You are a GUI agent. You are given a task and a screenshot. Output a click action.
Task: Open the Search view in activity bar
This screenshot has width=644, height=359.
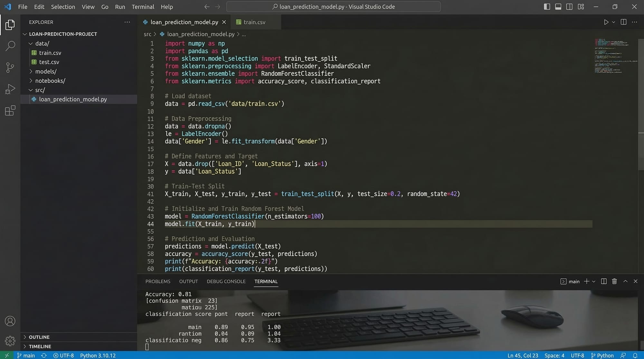point(10,46)
